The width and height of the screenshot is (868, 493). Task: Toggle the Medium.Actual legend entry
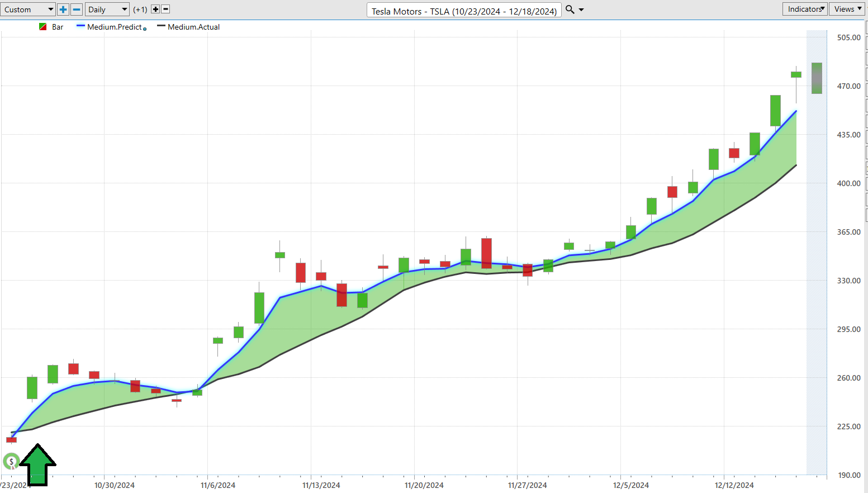(x=193, y=27)
